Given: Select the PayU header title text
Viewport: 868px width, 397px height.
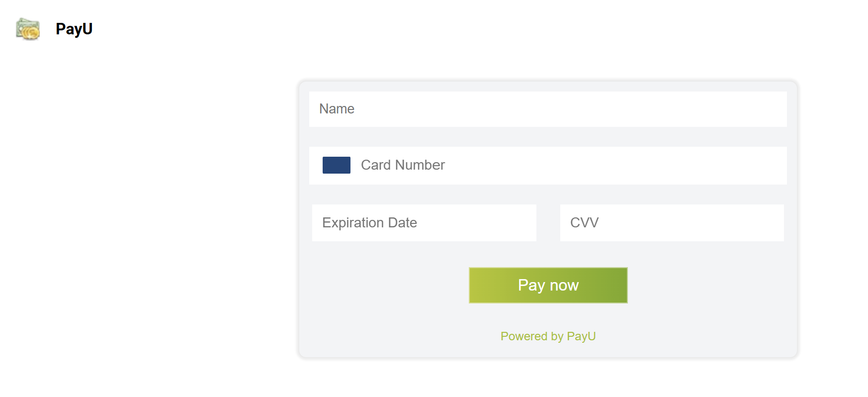Looking at the screenshot, I should coord(74,29).
